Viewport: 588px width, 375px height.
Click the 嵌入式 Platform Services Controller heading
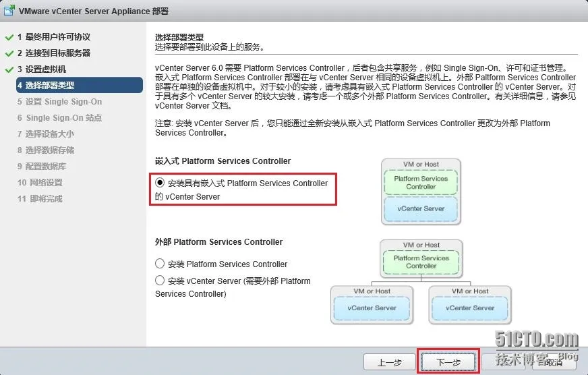[x=223, y=161]
